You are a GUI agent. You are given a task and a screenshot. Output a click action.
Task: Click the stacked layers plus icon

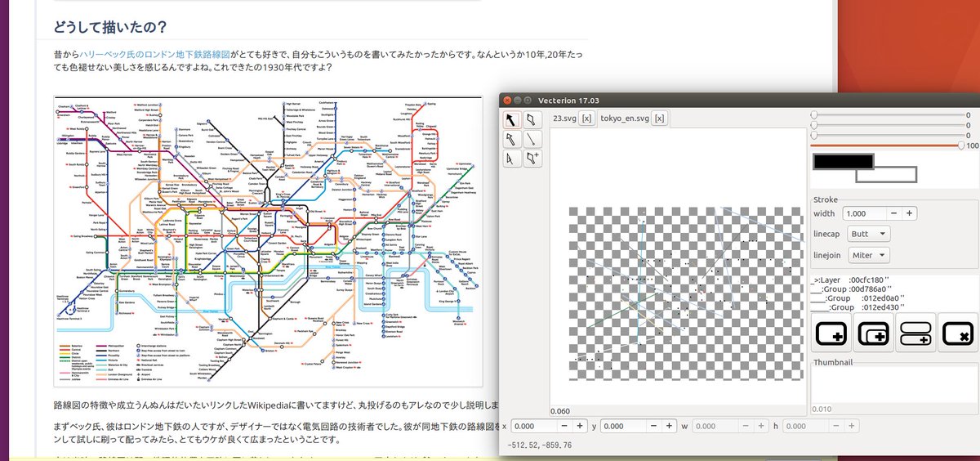915,333
